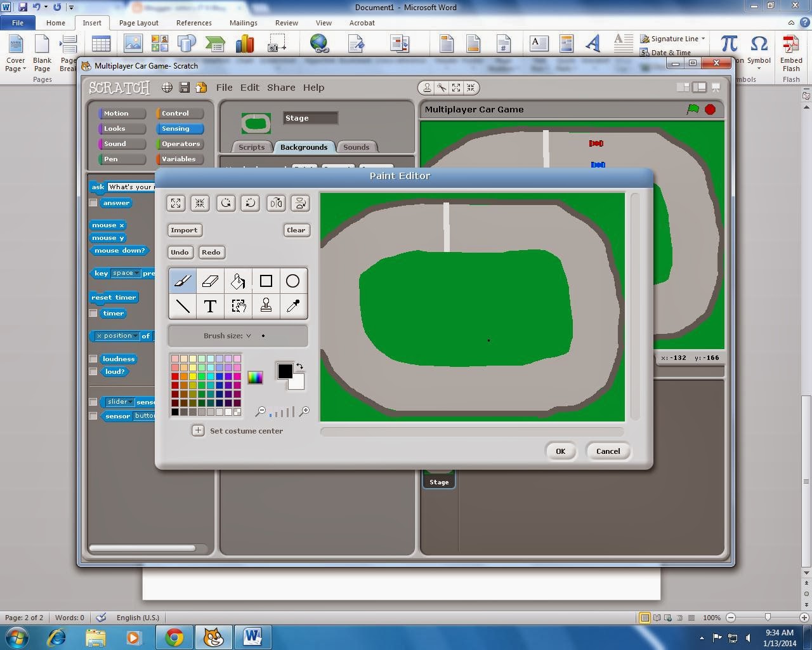Enable the timer stage monitor checkbox

93,313
